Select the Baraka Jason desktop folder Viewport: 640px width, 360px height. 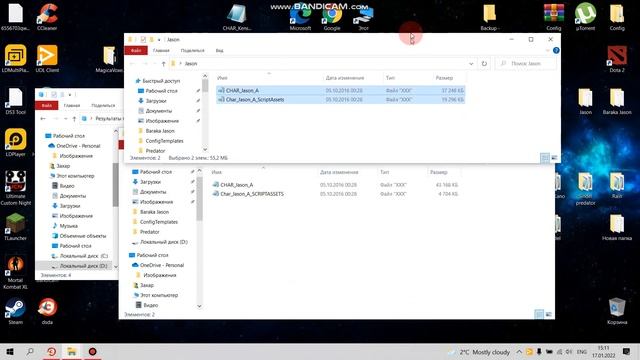coord(617,101)
